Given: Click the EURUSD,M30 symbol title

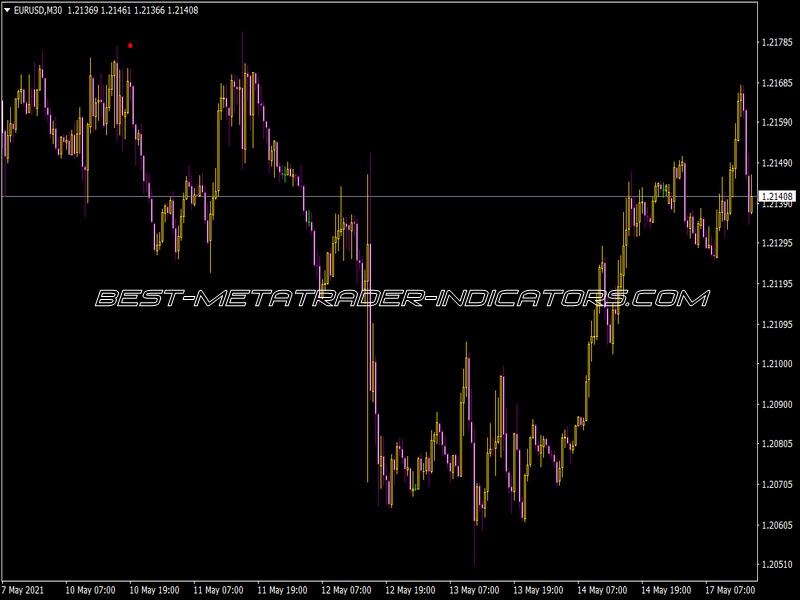Looking at the screenshot, I should coord(38,10).
